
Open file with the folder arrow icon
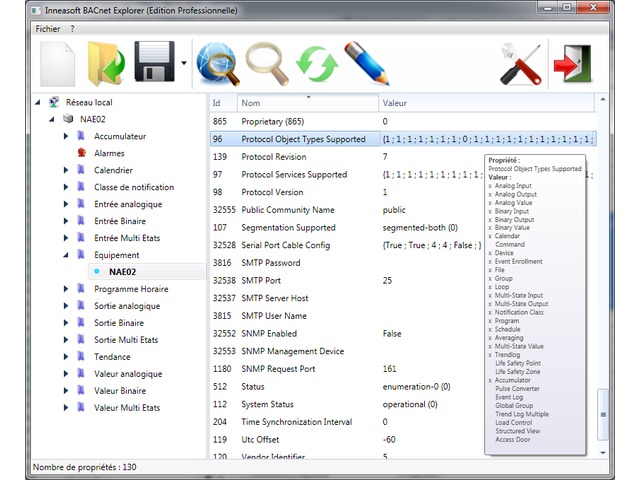pos(105,65)
